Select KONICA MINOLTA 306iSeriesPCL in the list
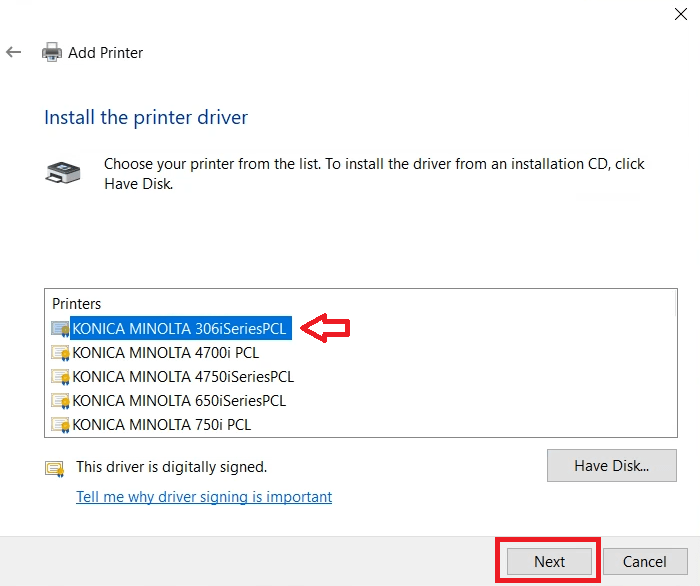Screen dimensions: 700x586 pos(179,328)
